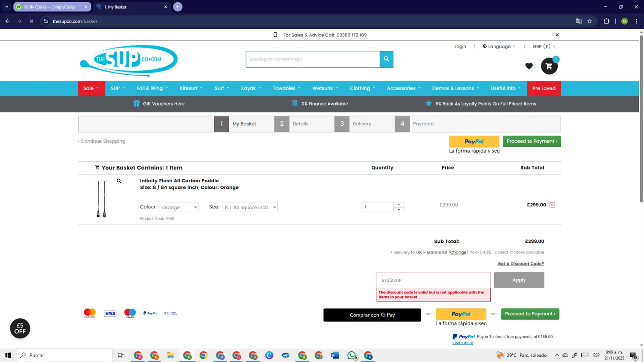Open Infinity Flash All Carbon Paddle title
This screenshot has width=644, height=362.
179,181
